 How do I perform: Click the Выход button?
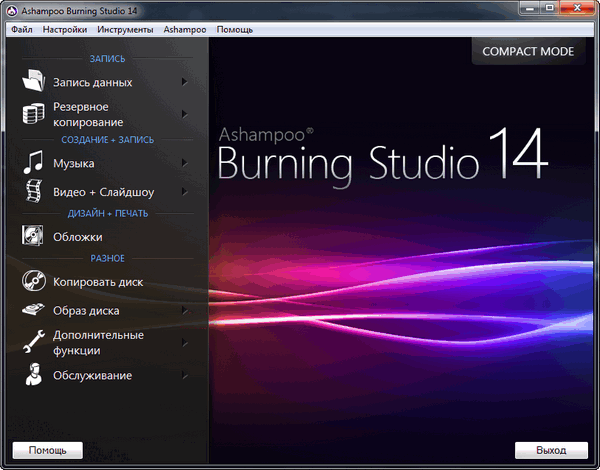(551, 450)
